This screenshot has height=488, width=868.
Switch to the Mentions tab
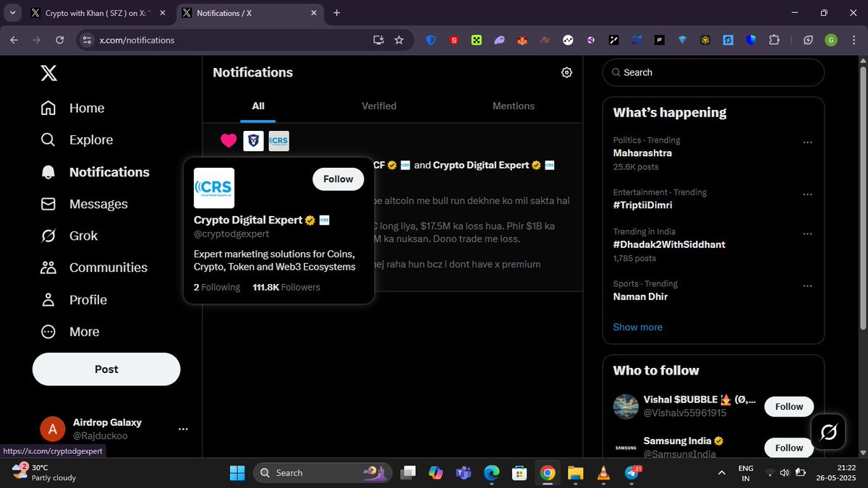(x=514, y=106)
